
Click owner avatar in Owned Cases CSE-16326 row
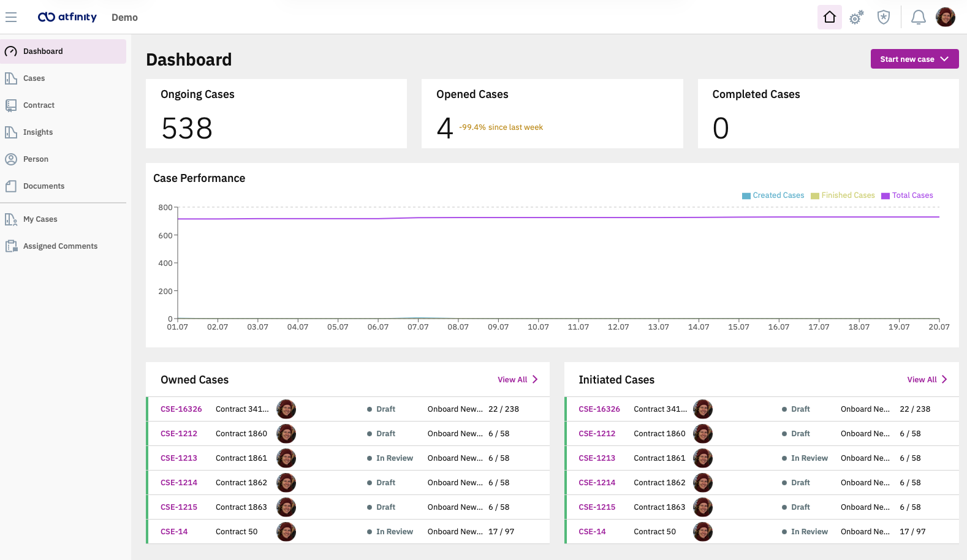coord(286,409)
